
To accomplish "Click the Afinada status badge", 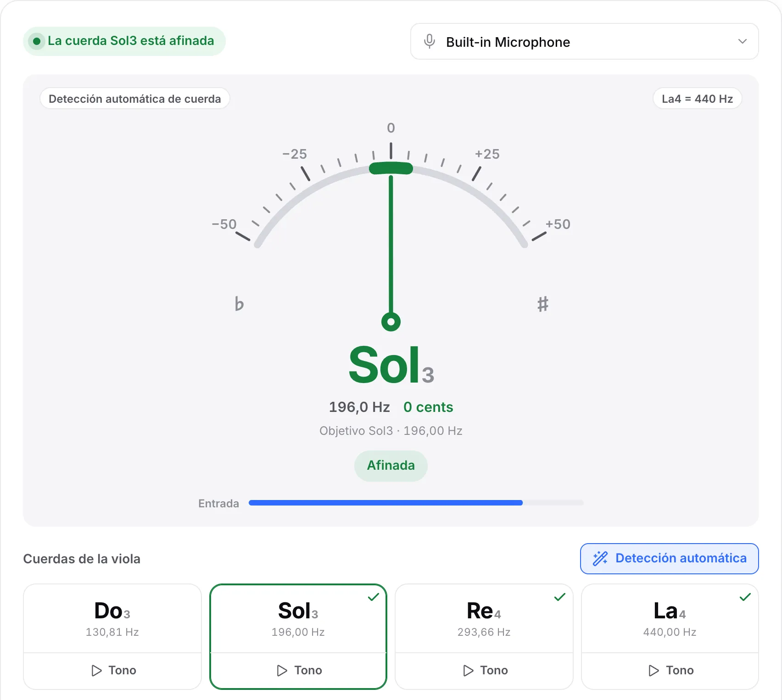I will tap(391, 466).
